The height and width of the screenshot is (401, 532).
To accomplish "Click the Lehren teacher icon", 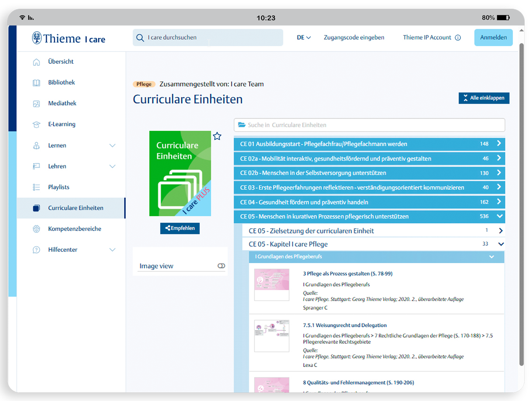I will (x=37, y=166).
